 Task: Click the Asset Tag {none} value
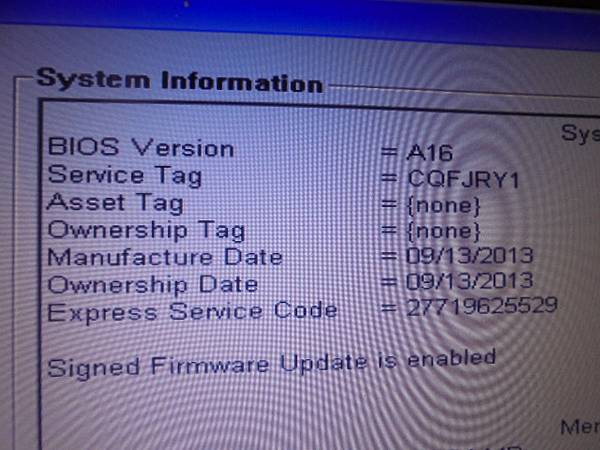click(443, 206)
